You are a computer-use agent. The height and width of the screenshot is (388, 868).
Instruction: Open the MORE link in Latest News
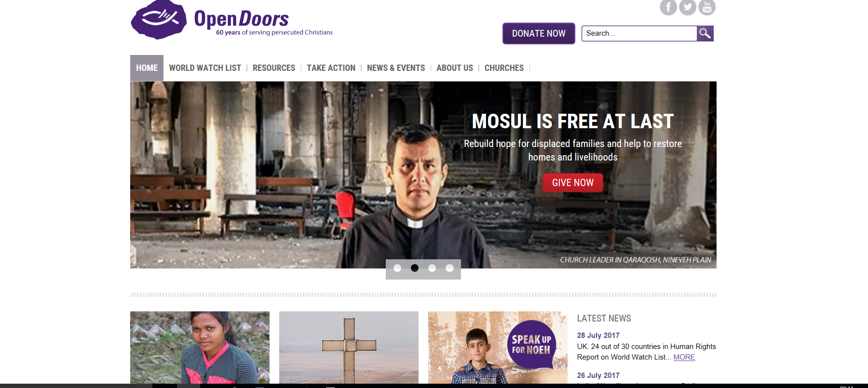pos(684,357)
